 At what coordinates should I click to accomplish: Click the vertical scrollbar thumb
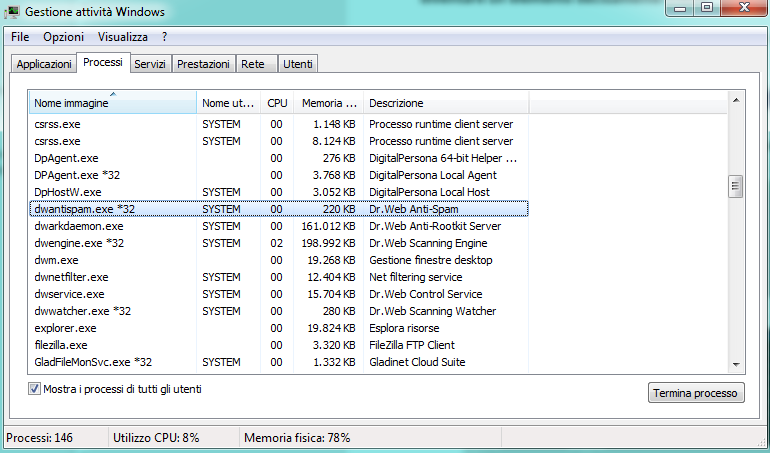click(736, 186)
